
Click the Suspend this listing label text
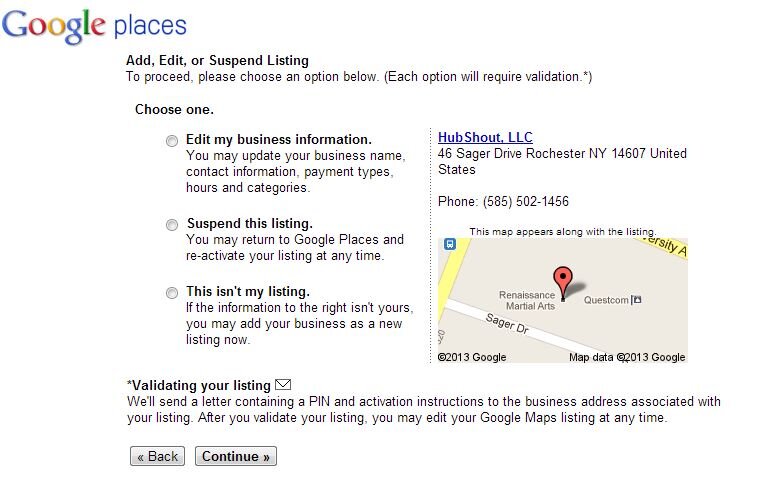(250, 224)
